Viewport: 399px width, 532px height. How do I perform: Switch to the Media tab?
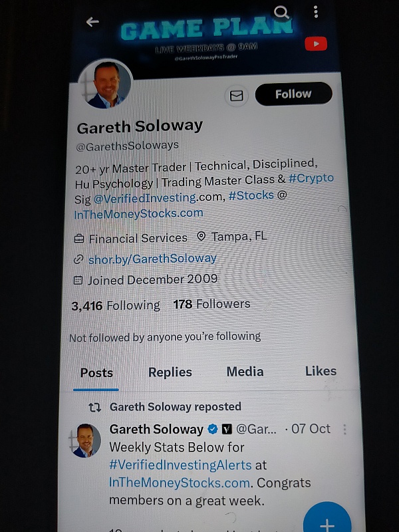coord(245,372)
